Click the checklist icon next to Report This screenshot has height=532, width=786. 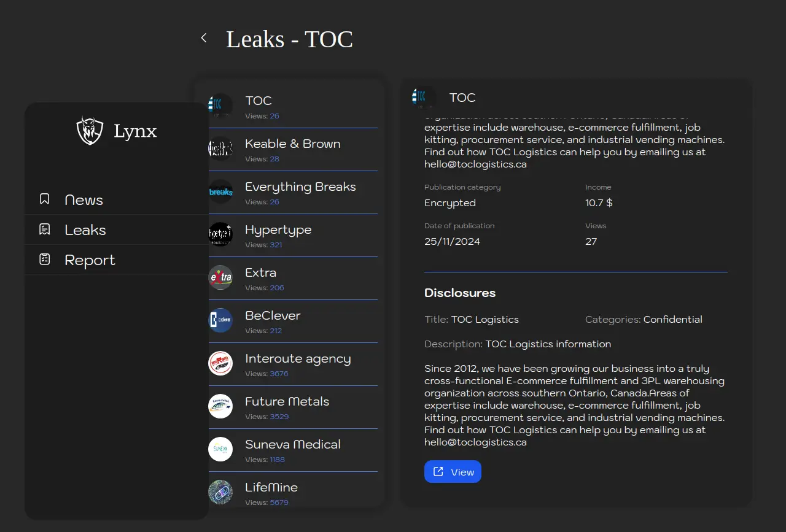coord(44,259)
